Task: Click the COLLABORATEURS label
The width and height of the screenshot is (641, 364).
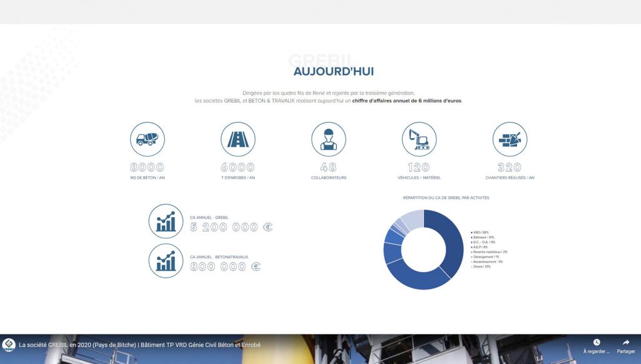Action: (x=329, y=178)
